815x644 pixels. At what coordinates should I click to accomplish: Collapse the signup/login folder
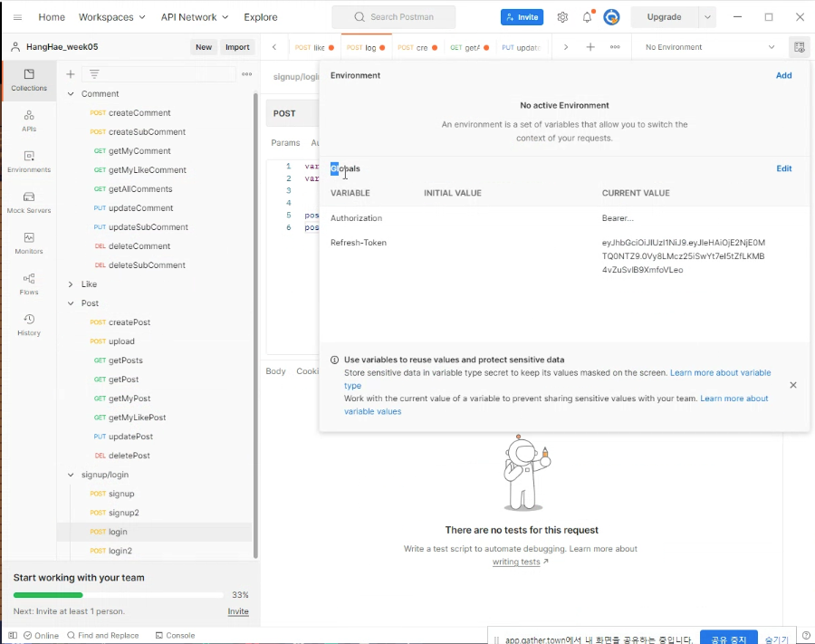[x=71, y=475]
